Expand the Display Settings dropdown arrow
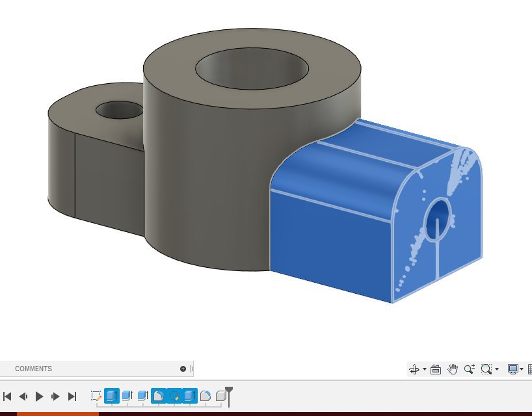 (x=522, y=369)
